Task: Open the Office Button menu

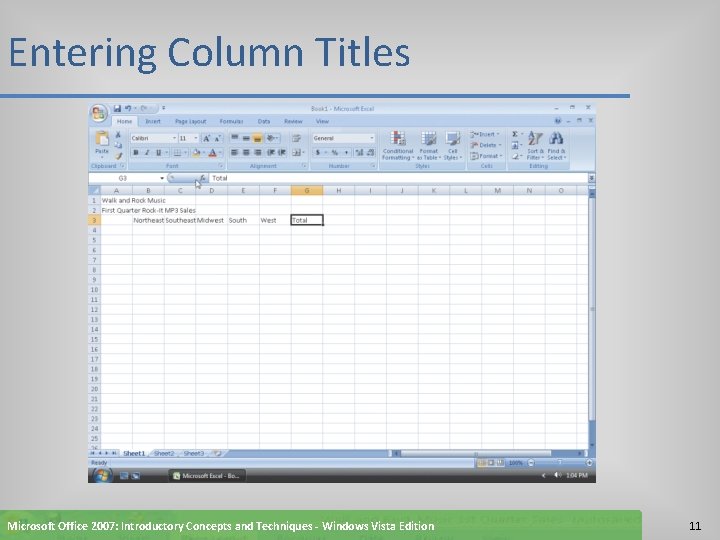Action: (99, 112)
